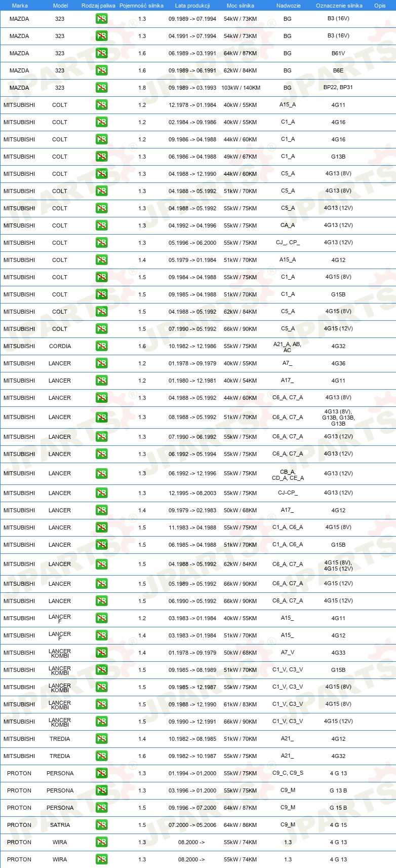Select the A7_V body cell
This screenshot has height=868, width=396.
[x=288, y=653]
